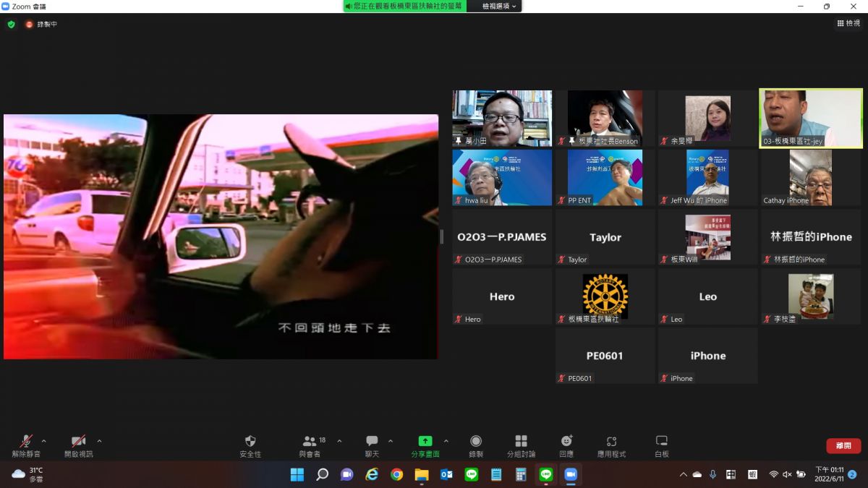Open the notification center badge

(x=852, y=474)
